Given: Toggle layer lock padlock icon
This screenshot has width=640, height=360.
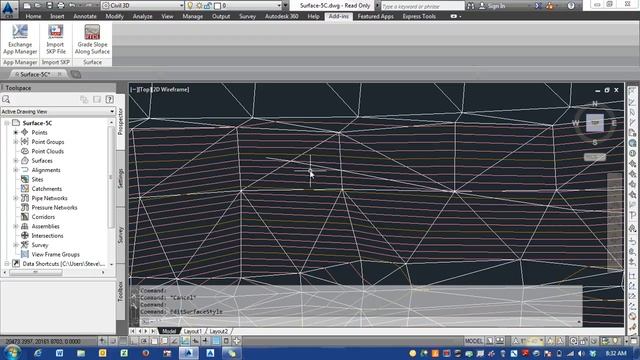Looking at the screenshot, I should click(x=208, y=6).
